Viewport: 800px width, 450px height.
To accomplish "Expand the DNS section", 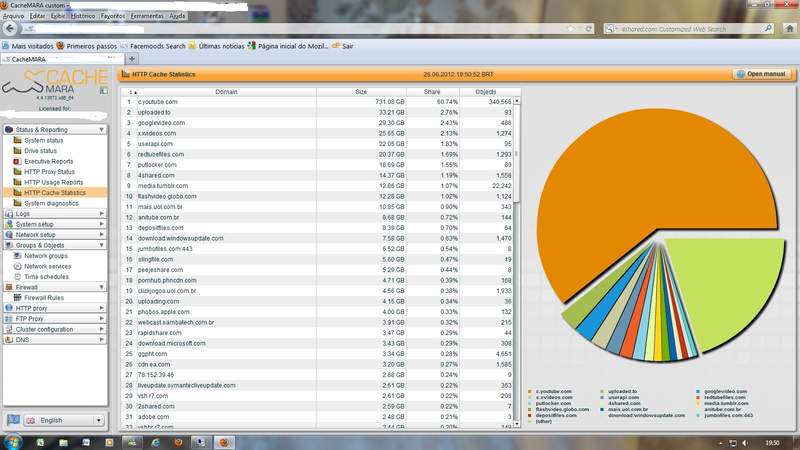I will click(101, 340).
